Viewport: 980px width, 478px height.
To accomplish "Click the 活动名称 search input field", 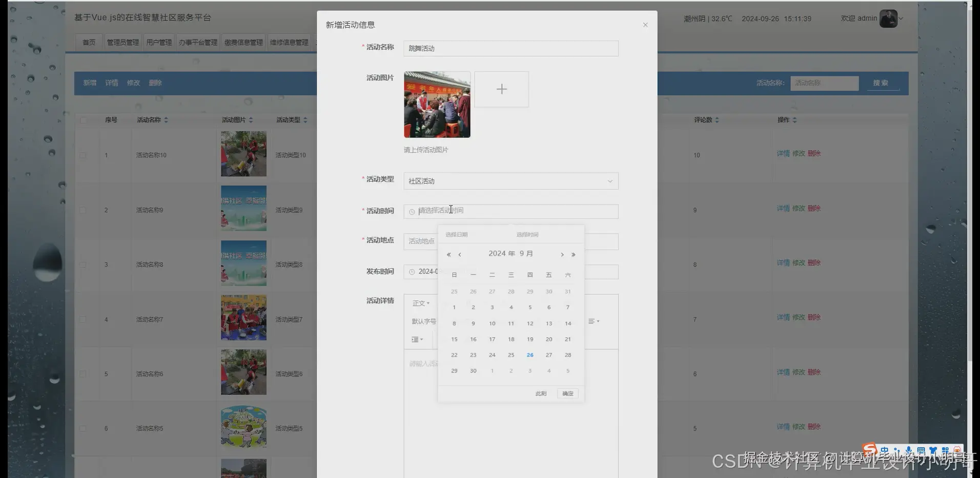I will 824,82.
